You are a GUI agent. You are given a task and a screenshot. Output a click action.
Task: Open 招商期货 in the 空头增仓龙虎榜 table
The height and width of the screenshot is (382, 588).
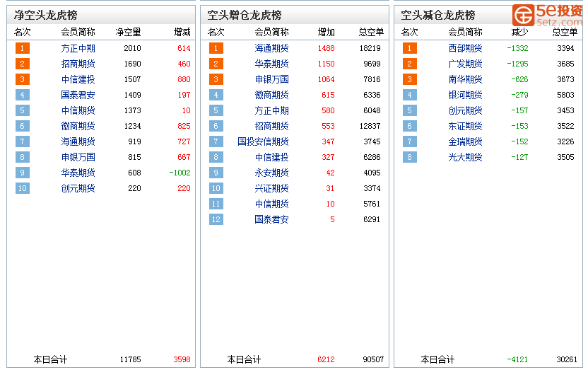click(271, 126)
